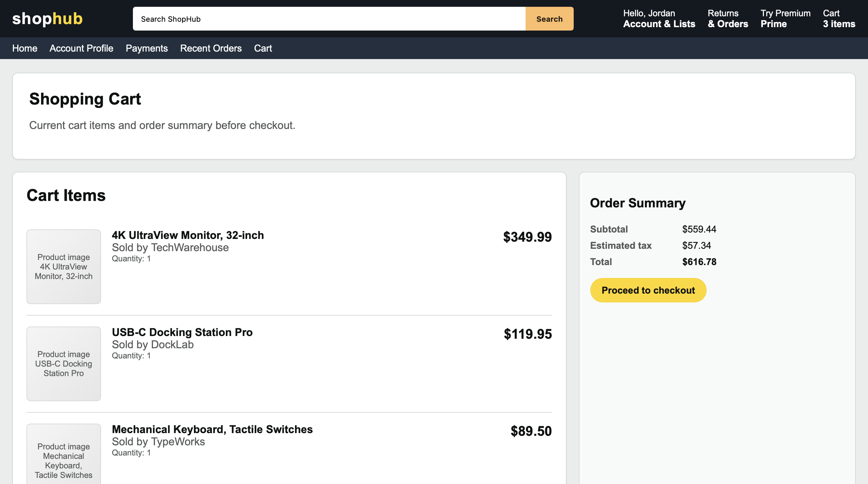The image size is (868, 484).
Task: Click the $349.99 price
Action: pyautogui.click(x=527, y=237)
